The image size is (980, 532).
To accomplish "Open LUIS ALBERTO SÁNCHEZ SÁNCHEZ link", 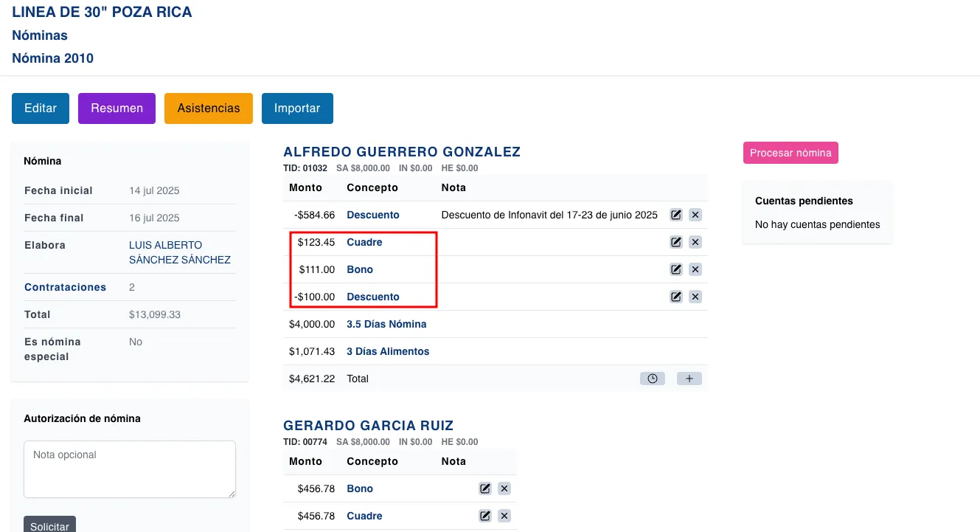I will [179, 252].
